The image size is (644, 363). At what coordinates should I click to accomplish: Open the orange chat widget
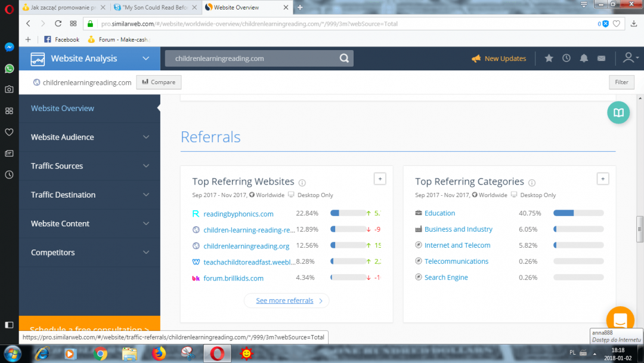pyautogui.click(x=620, y=319)
